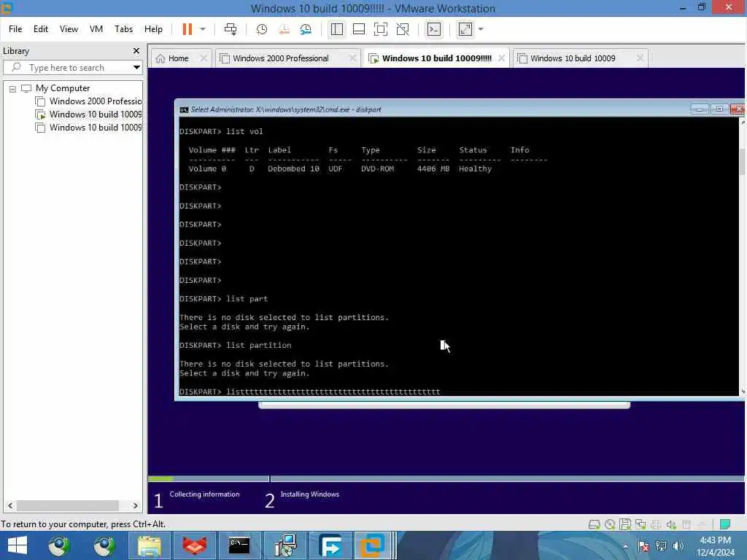
Task: Enter full screen mode icon
Action: click(381, 29)
